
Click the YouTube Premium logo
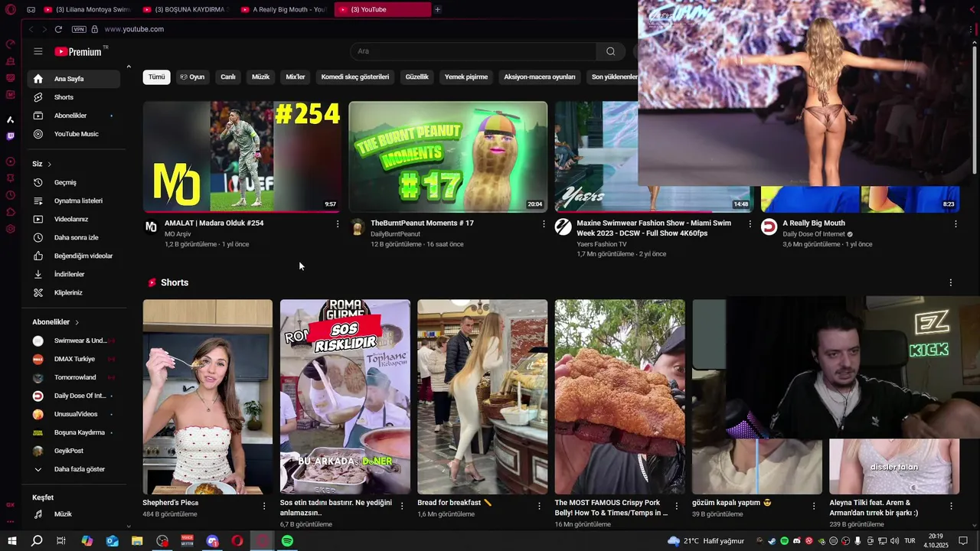78,51
